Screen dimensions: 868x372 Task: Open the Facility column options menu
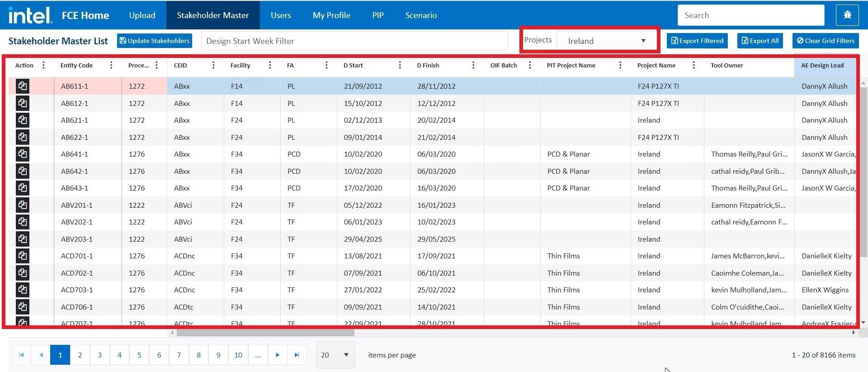point(270,66)
